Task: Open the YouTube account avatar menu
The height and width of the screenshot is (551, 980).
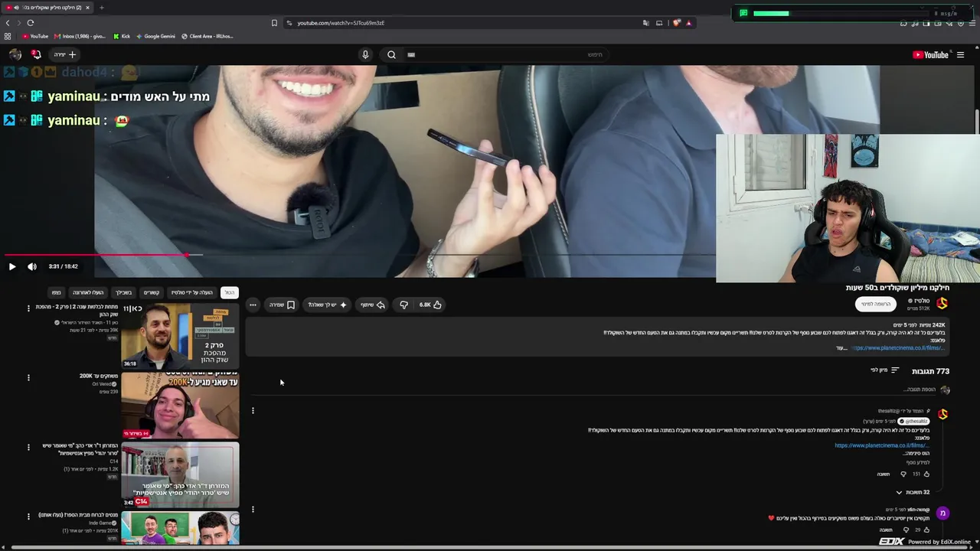Action: (15, 54)
